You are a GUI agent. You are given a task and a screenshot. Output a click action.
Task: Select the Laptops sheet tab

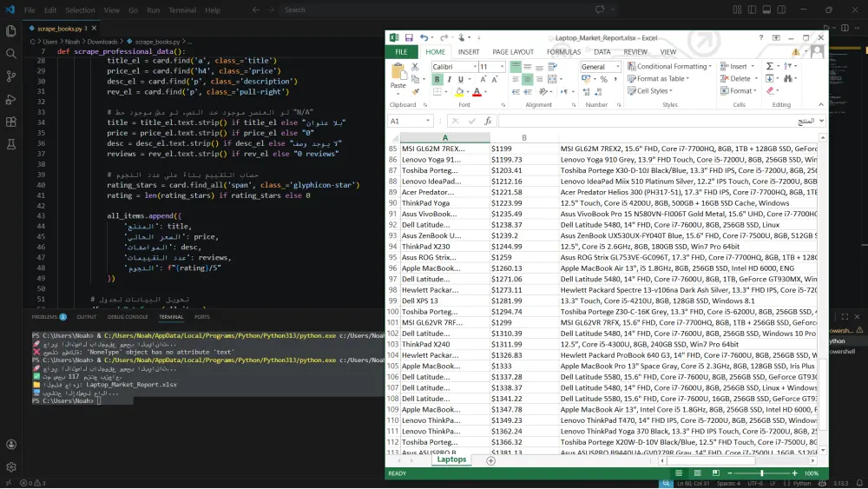[x=451, y=459]
